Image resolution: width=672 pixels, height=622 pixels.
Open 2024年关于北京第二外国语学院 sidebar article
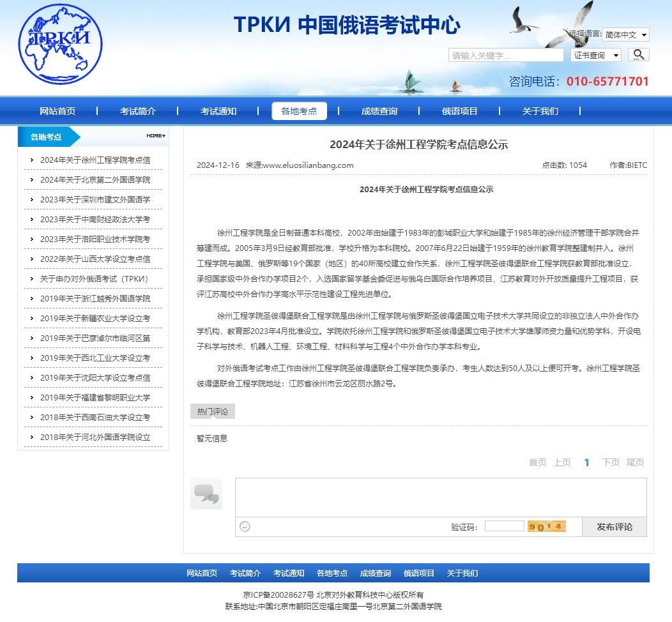click(95, 180)
